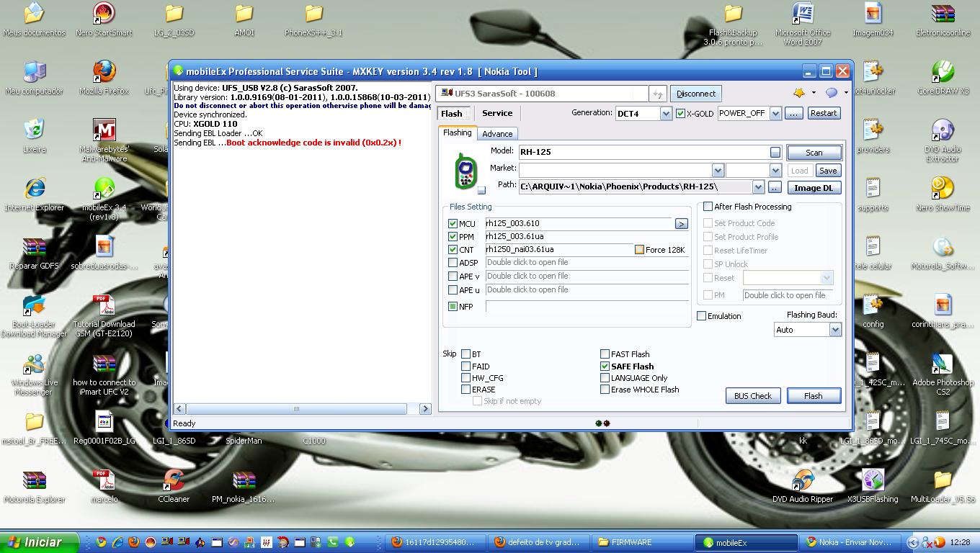
Task: Uncheck the MCU file checkbox
Action: point(453,224)
